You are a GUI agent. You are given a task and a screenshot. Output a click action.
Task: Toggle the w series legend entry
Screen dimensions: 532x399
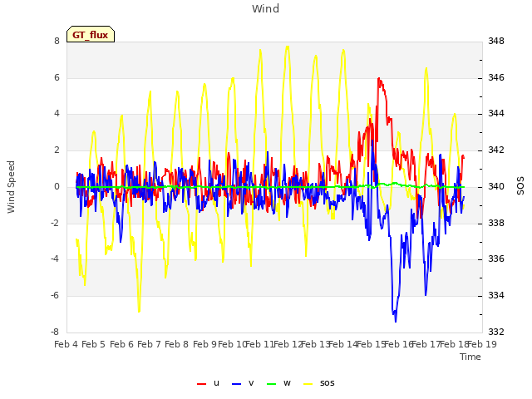[279, 383]
